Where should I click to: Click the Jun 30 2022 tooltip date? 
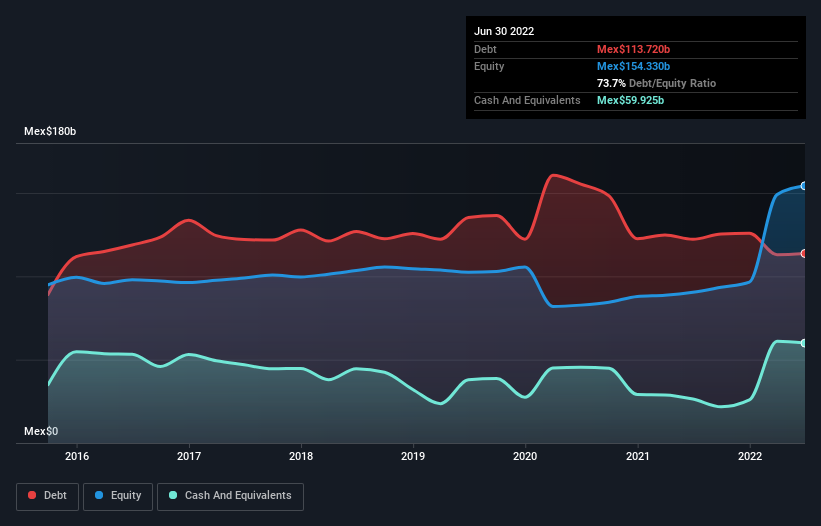click(x=504, y=31)
